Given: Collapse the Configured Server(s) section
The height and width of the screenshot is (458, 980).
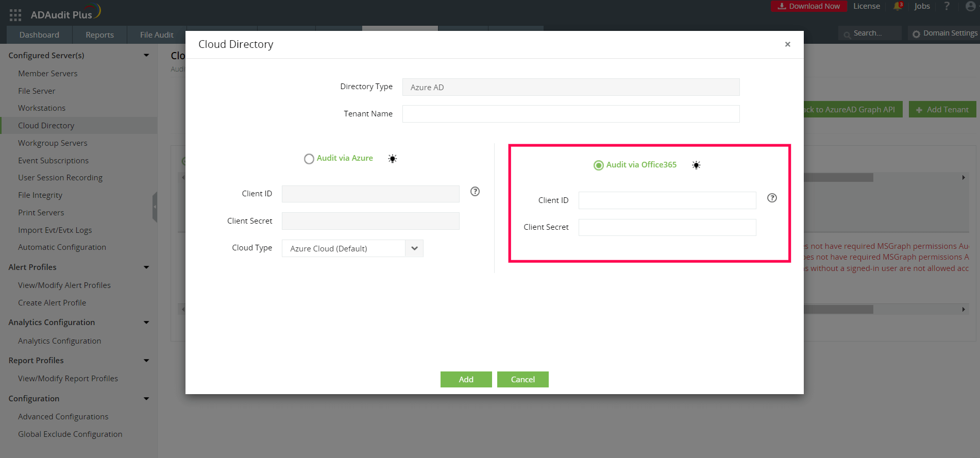Looking at the screenshot, I should tap(146, 55).
